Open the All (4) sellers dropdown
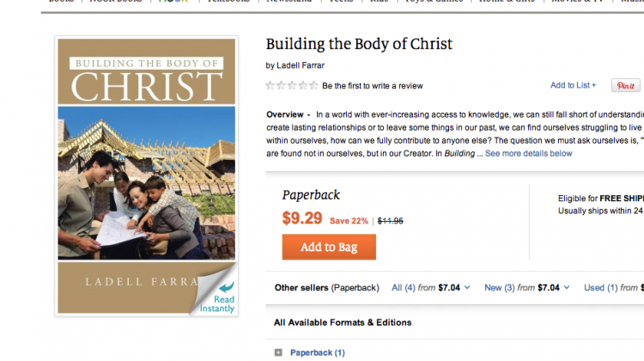644x361 pixels. tap(430, 288)
